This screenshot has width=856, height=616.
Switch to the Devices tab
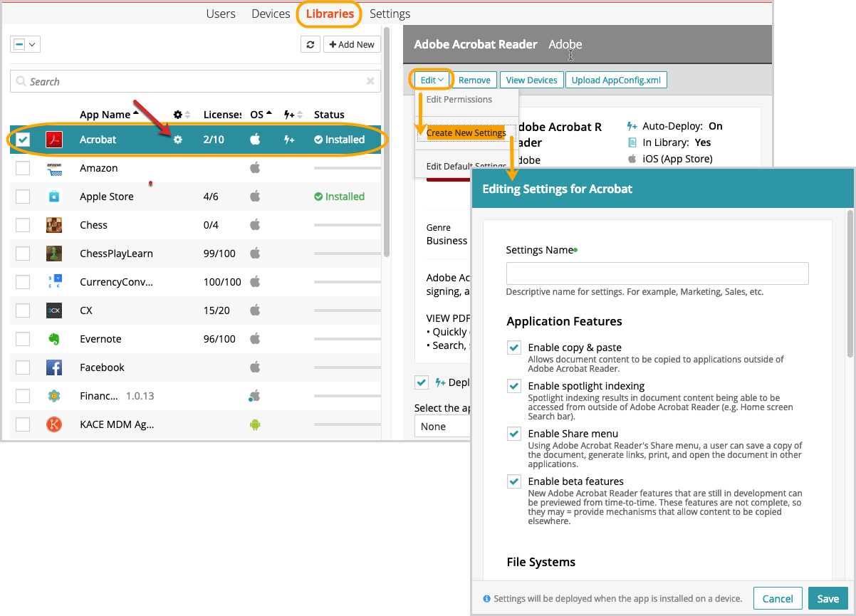point(271,14)
